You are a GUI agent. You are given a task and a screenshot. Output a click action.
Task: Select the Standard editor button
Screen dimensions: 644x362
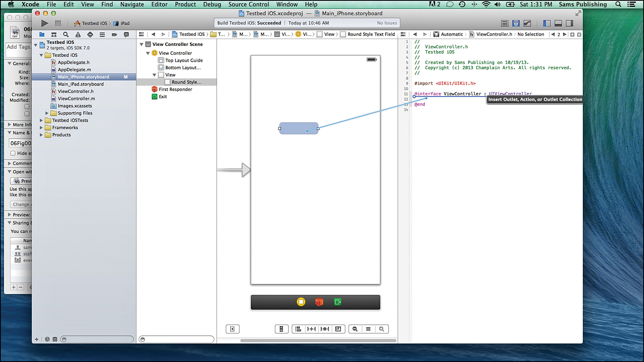505,23
